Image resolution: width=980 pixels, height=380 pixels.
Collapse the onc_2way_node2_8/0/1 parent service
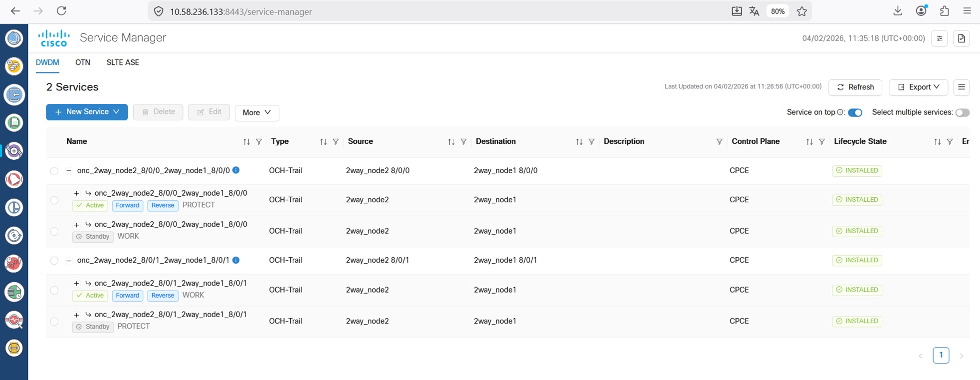pos(69,261)
